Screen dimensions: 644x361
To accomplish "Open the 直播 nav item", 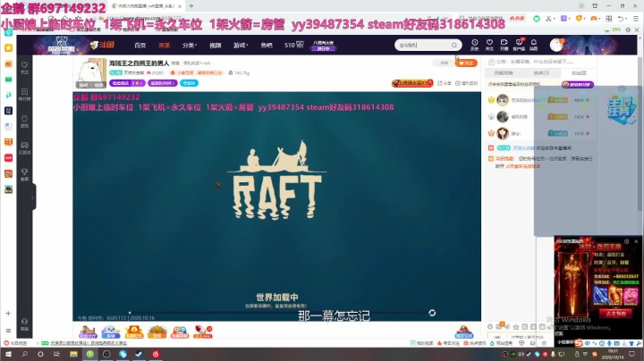I will tap(165, 45).
